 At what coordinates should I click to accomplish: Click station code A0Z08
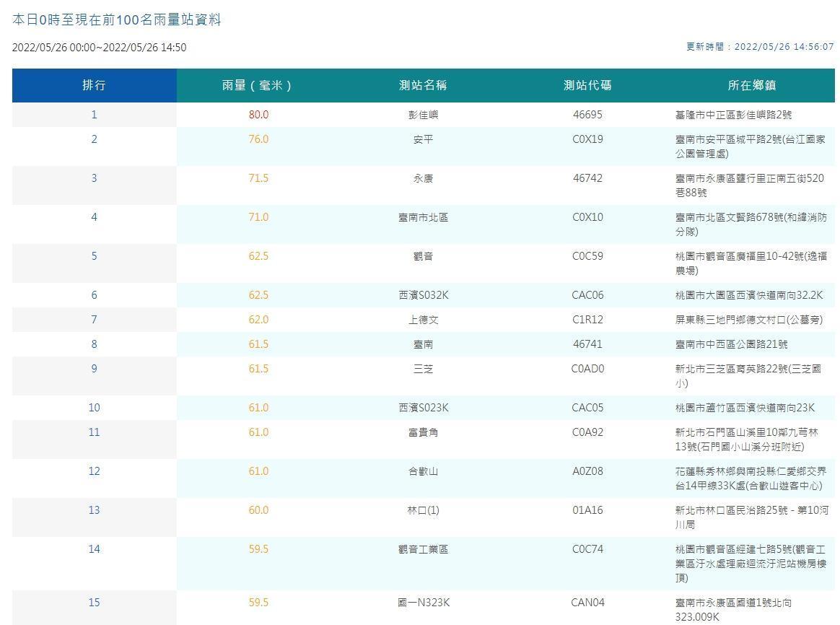(x=587, y=472)
